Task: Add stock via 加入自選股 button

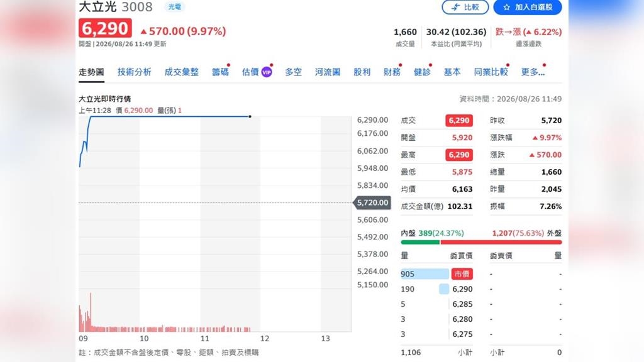Action: [528, 7]
